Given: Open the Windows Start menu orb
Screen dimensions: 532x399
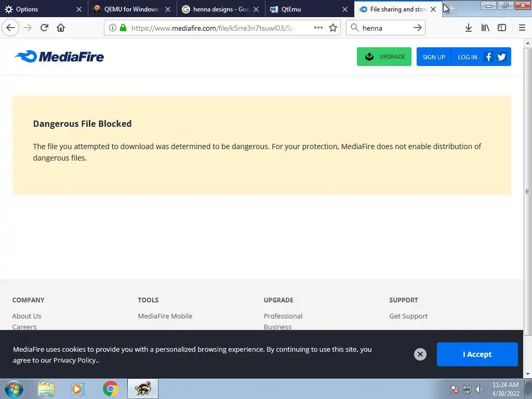Looking at the screenshot, I should click(14, 389).
